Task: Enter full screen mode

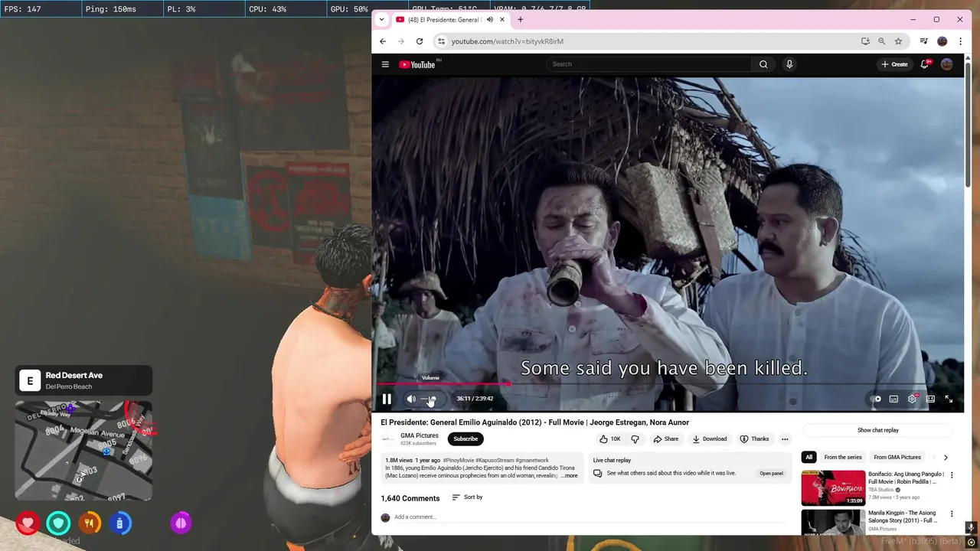Action: [x=949, y=399]
